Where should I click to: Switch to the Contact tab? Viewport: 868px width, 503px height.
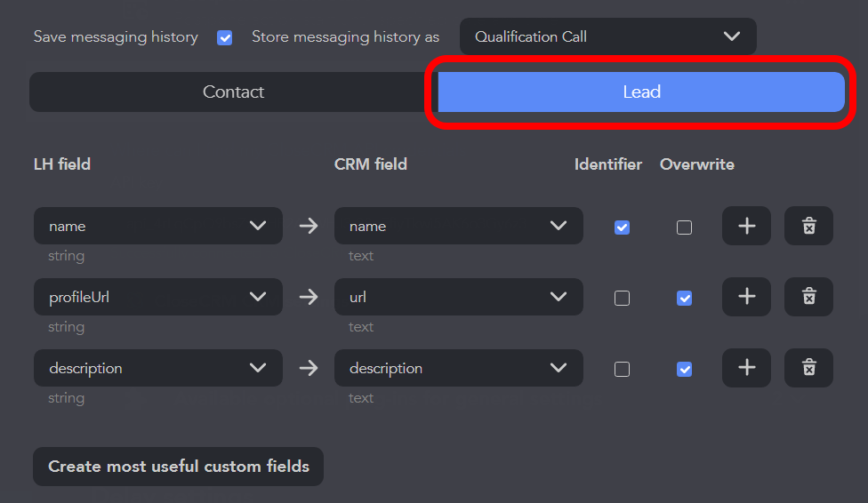click(233, 92)
